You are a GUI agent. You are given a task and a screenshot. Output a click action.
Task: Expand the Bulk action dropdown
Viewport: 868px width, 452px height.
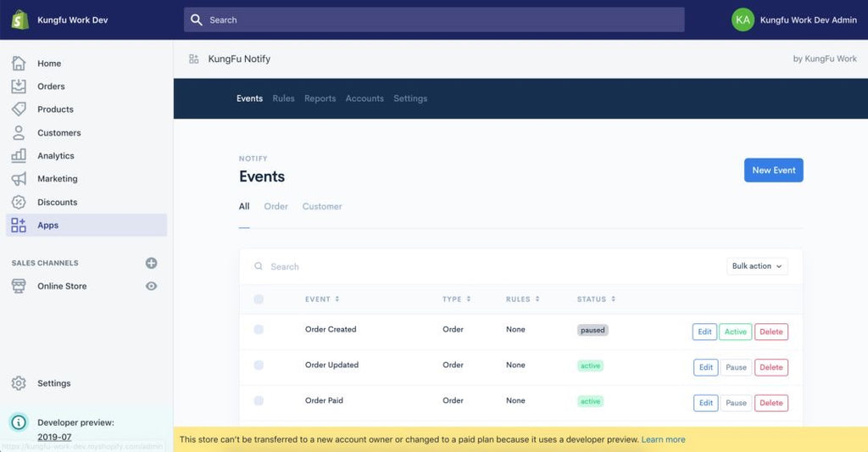757,266
